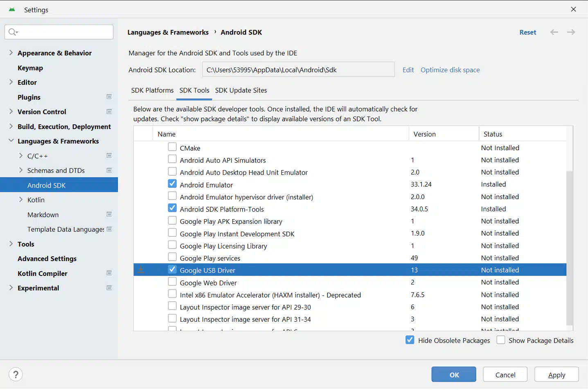The height and width of the screenshot is (390, 588).
Task: Uncheck Android Emulator checkbox
Action: [172, 184]
